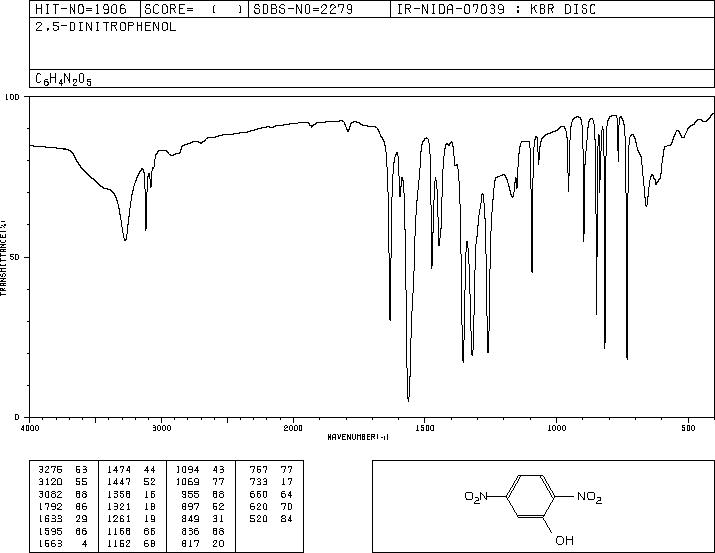Click peak table entry 1595
Screen dimensions: 715x553
pos(50,532)
